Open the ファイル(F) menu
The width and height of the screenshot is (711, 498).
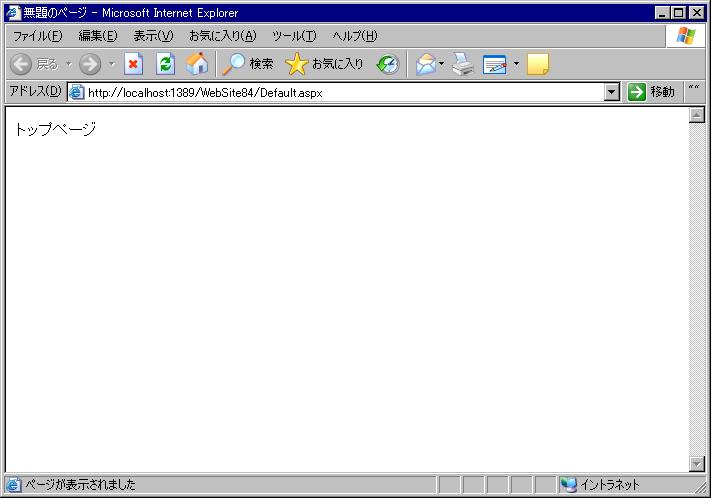(37, 36)
